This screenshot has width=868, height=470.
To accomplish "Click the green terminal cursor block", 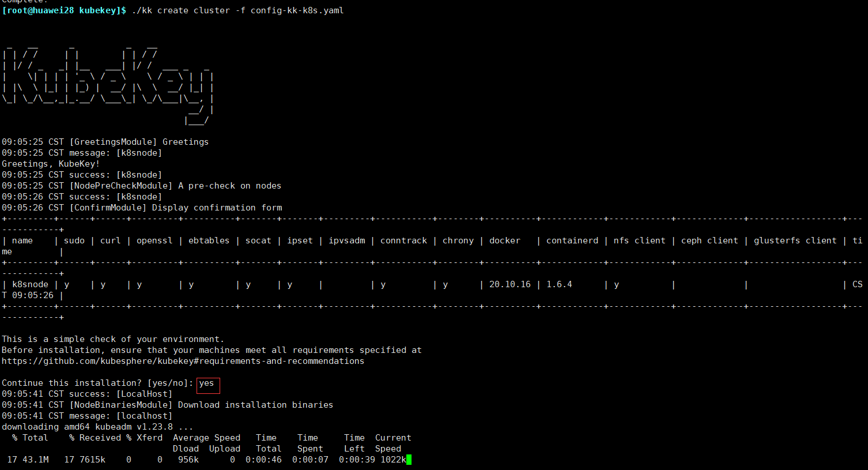I will tap(409, 460).
